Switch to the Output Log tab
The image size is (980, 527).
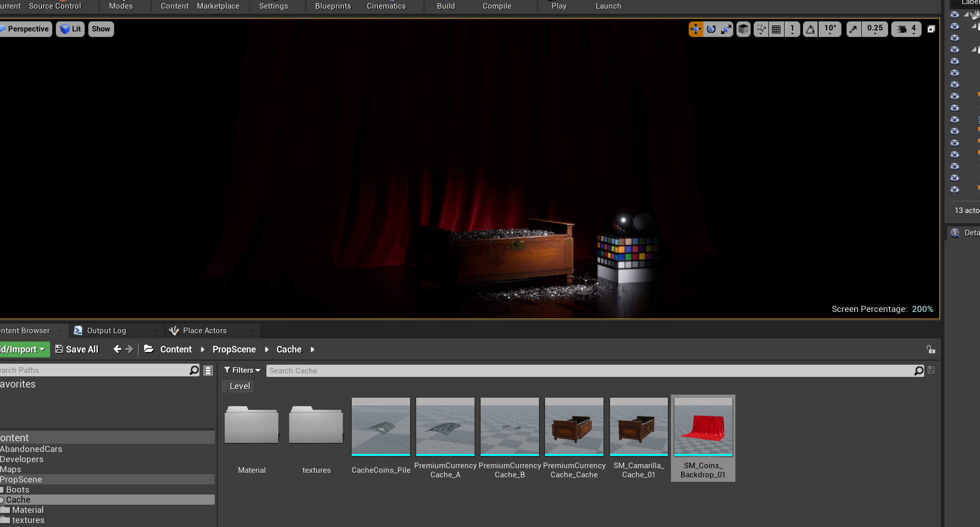(x=106, y=331)
